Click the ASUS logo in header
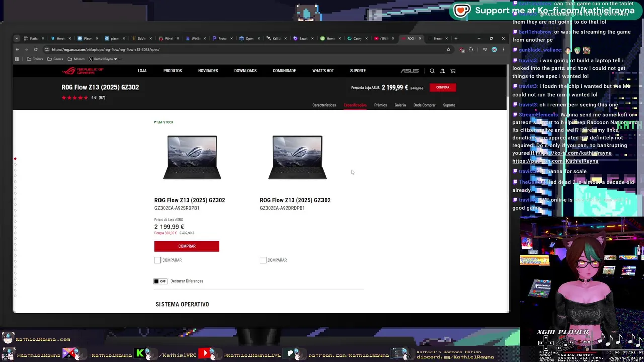The image size is (644, 362). click(410, 71)
